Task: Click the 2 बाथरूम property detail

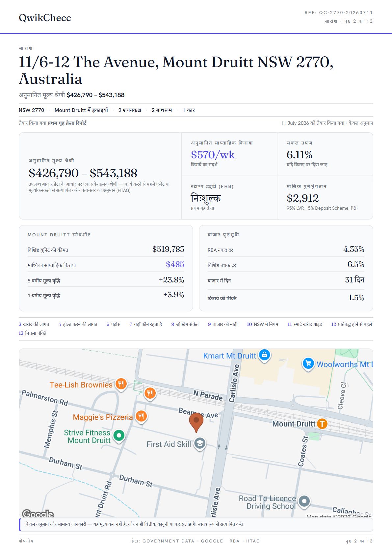Action: coord(162,110)
